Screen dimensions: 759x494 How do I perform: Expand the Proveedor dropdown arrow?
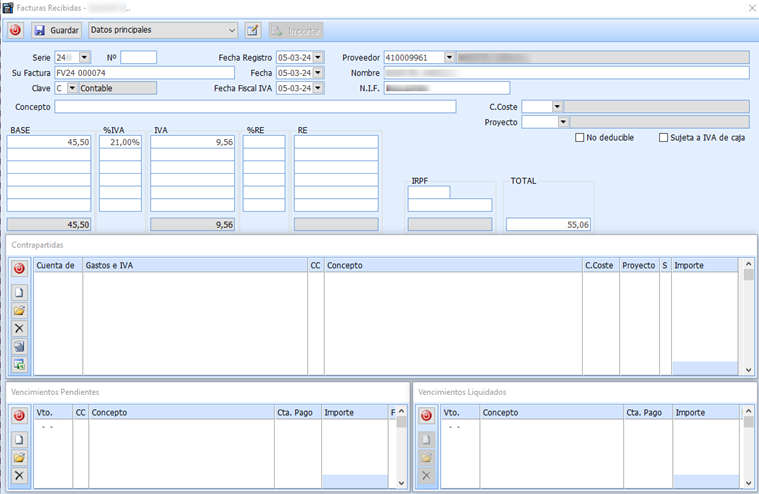pos(449,58)
